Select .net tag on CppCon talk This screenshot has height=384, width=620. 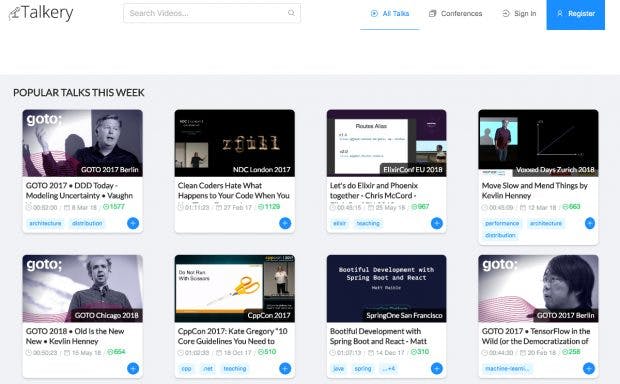pos(208,369)
